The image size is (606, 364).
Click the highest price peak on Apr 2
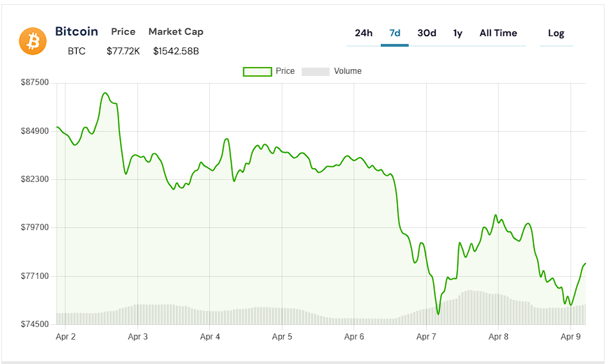pos(105,93)
